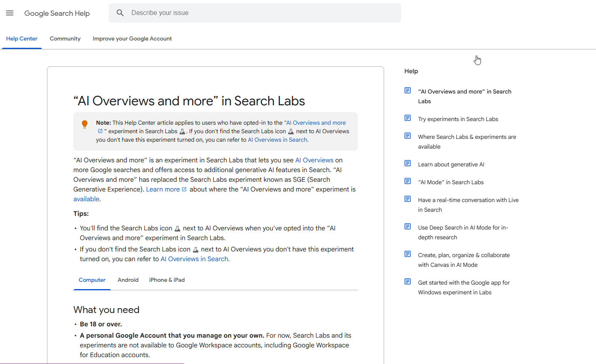
Task: Click the "available" hyperlink
Action: (86, 199)
